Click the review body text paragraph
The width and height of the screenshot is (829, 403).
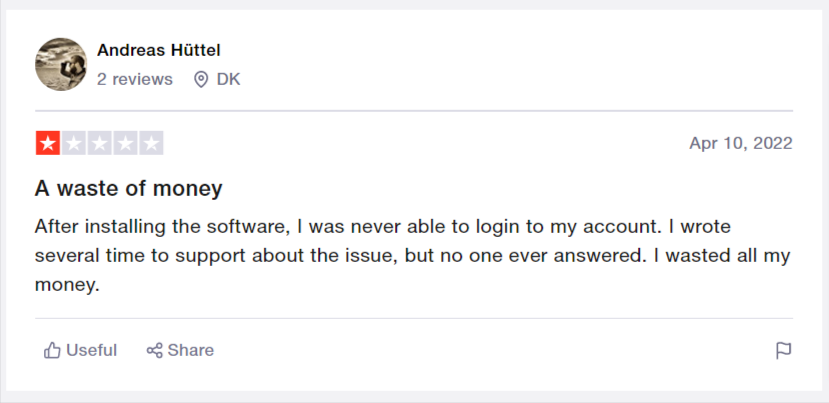coord(412,256)
